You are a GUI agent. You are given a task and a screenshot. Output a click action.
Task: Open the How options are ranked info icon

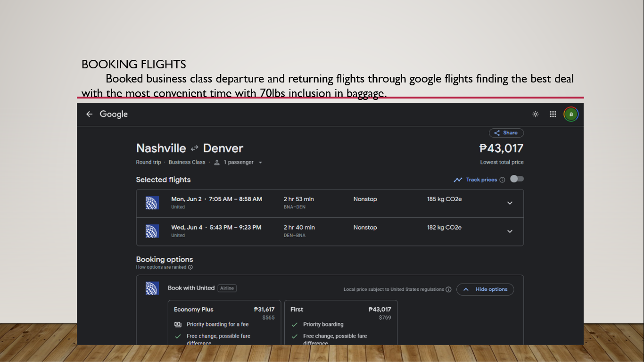(190, 267)
